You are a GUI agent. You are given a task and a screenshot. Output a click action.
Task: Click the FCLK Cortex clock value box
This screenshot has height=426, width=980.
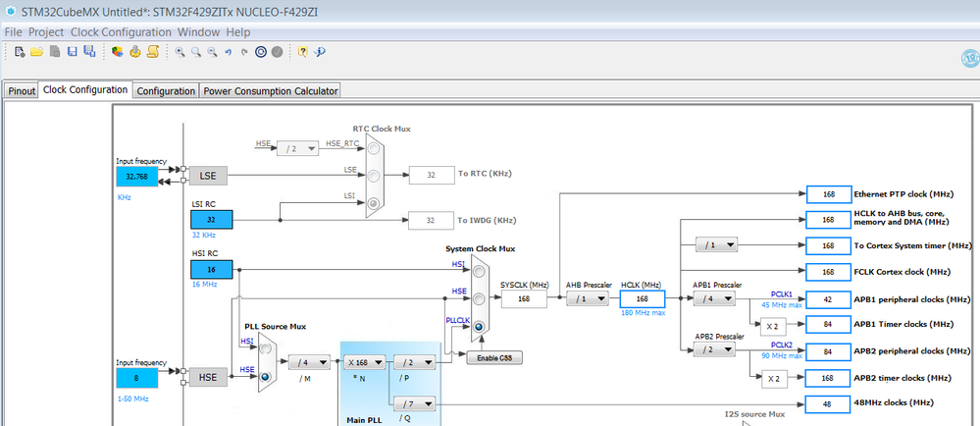click(x=829, y=272)
